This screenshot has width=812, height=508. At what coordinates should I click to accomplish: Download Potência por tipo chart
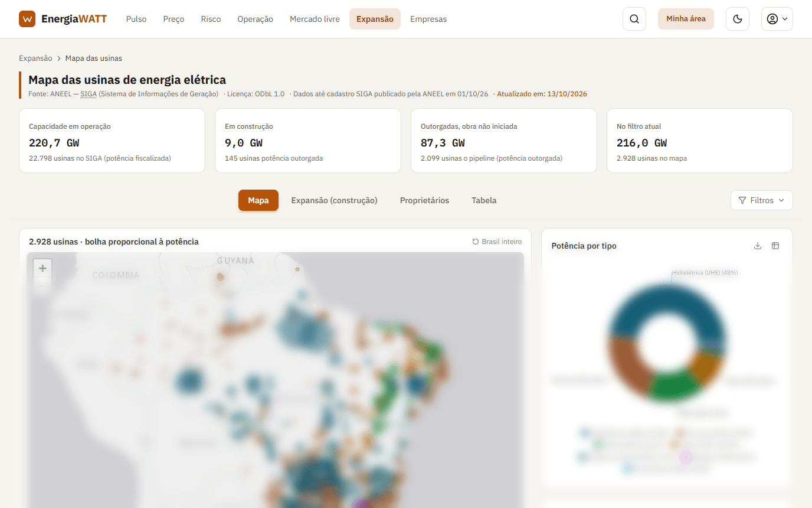[758, 246]
